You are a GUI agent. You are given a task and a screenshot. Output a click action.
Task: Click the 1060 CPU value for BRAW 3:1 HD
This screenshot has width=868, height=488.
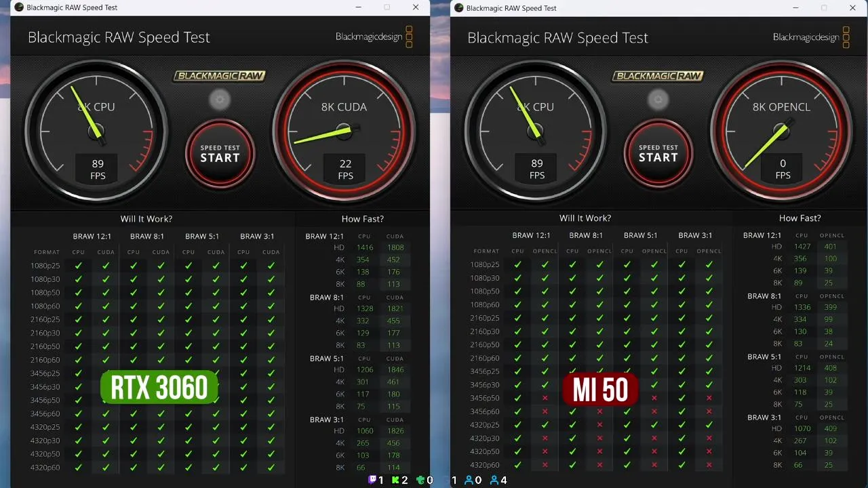[x=365, y=430]
